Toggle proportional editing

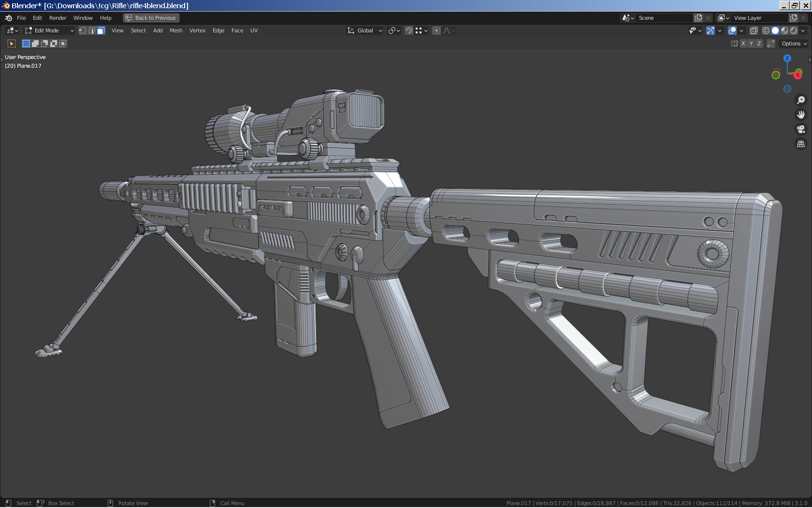436,30
